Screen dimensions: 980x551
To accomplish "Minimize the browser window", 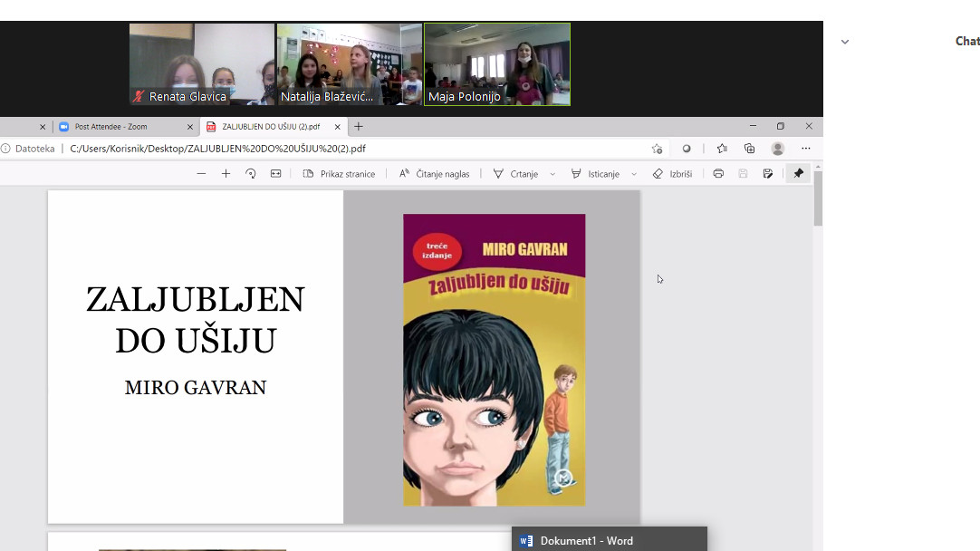I will pyautogui.click(x=753, y=126).
